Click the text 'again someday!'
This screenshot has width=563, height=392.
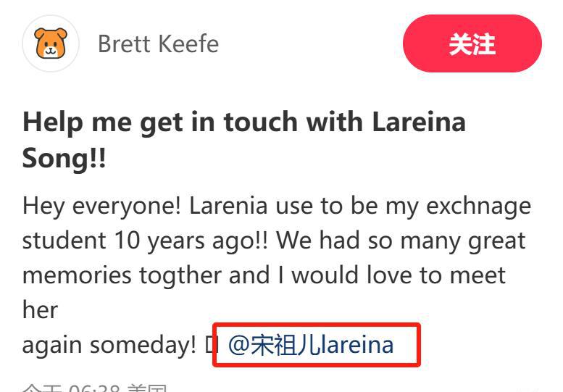109,345
